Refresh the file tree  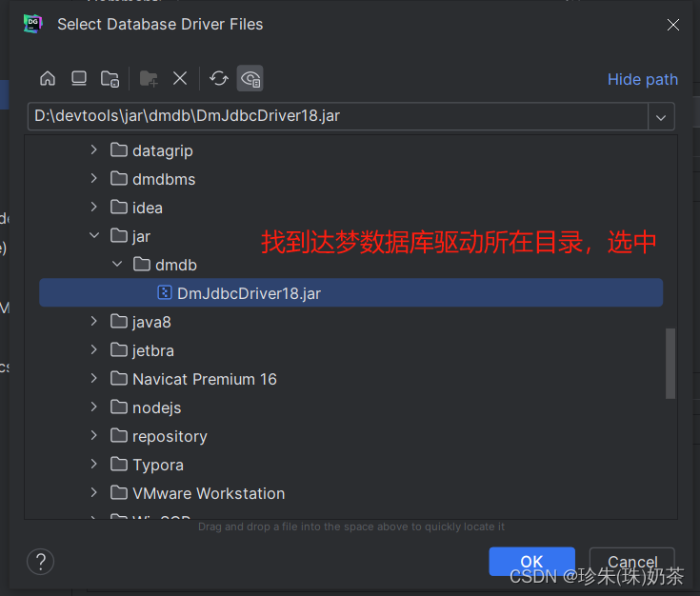pos(219,79)
